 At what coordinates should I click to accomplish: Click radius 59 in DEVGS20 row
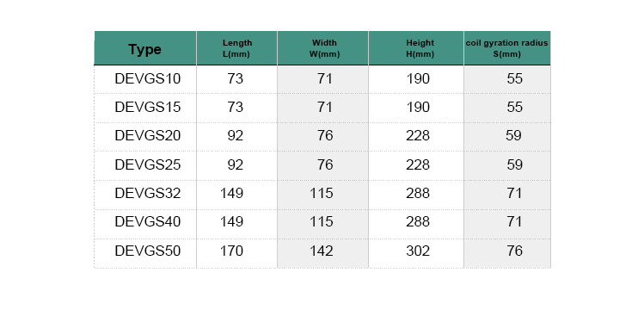click(x=514, y=136)
